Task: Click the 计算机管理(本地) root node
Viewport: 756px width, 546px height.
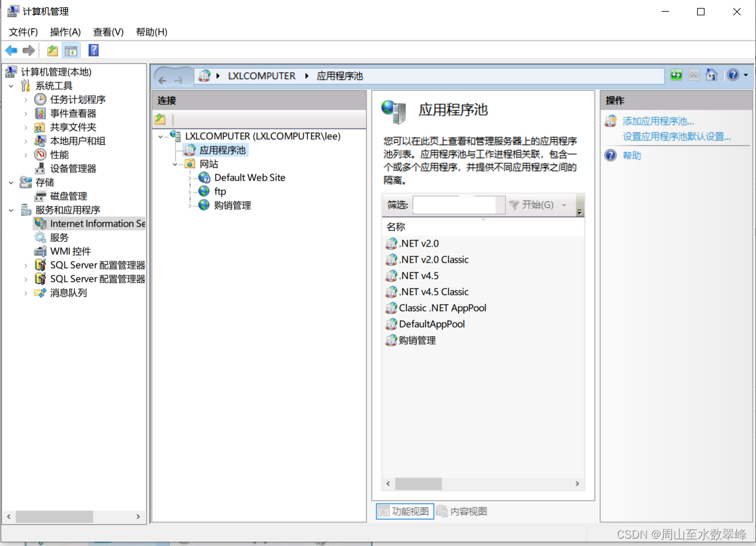Action: [x=56, y=72]
